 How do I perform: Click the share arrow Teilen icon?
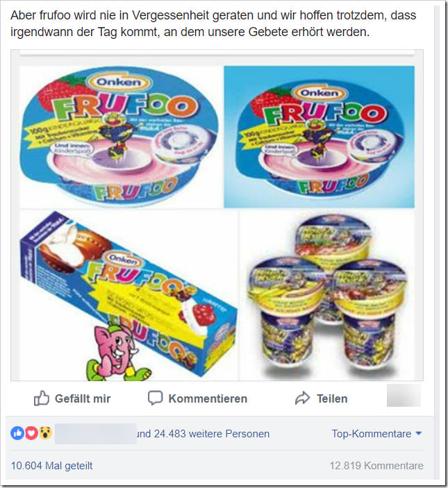tap(302, 398)
